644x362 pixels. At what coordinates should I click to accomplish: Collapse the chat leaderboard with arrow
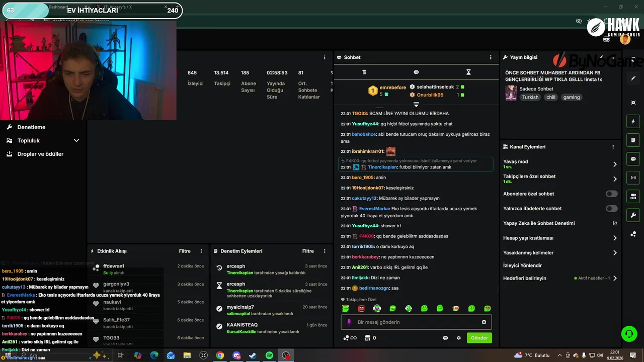pyautogui.click(x=416, y=105)
